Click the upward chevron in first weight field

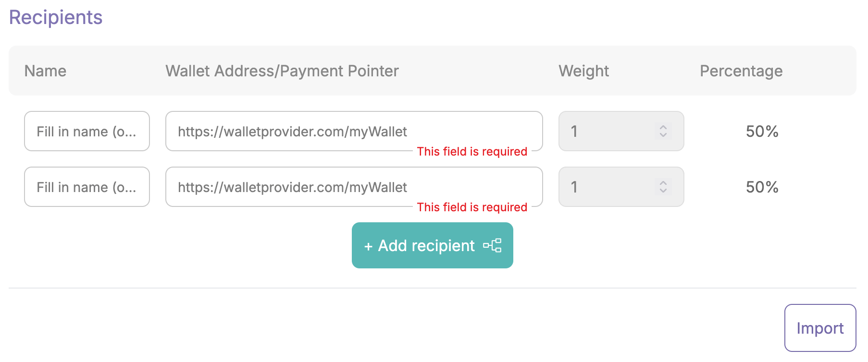tap(663, 127)
